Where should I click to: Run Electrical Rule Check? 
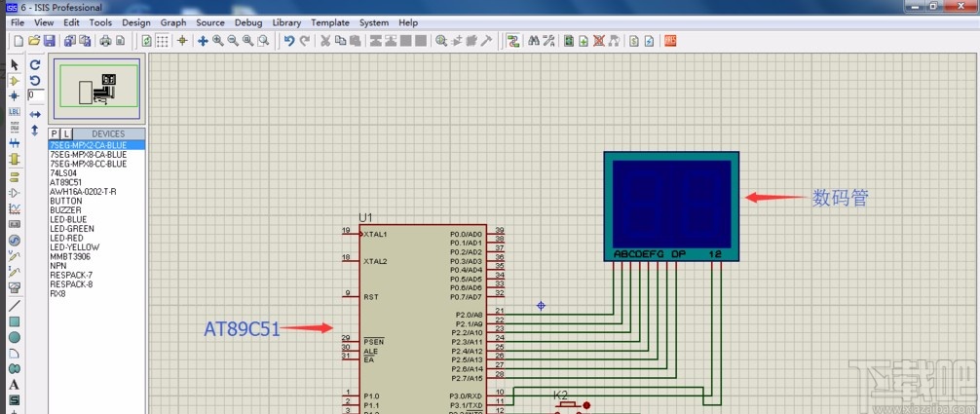point(650,41)
